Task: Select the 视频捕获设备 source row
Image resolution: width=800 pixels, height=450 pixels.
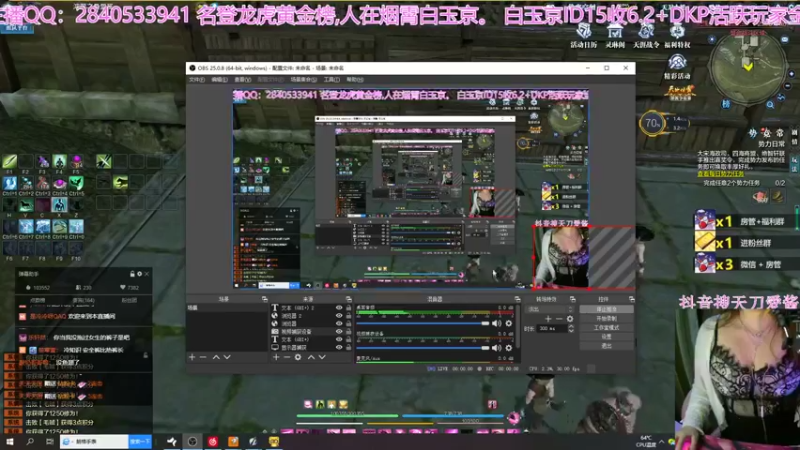Action: tap(311, 332)
